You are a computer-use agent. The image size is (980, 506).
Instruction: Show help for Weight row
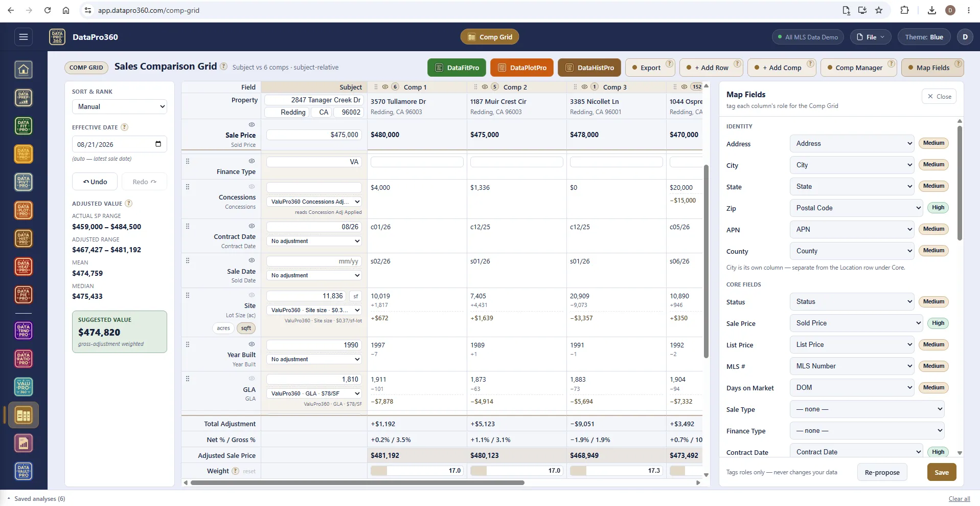[x=235, y=471]
